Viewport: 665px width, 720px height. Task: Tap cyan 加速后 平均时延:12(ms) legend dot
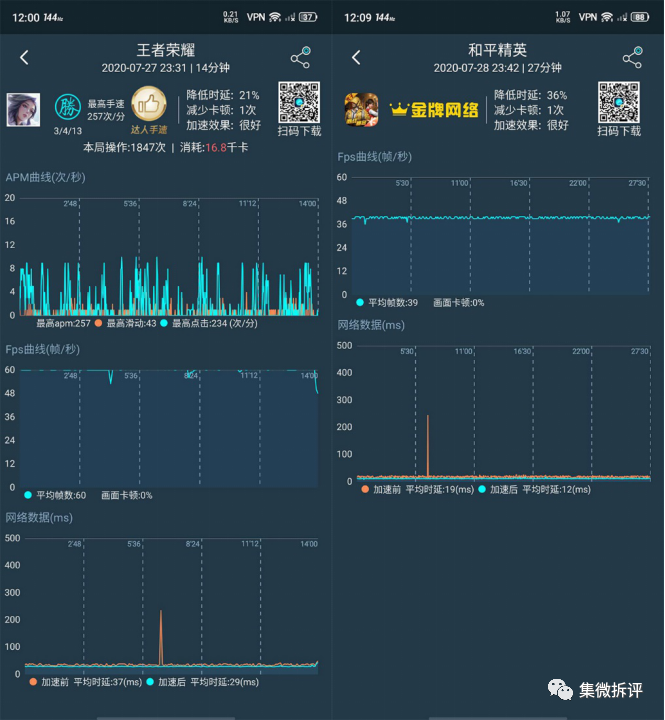tap(482, 489)
